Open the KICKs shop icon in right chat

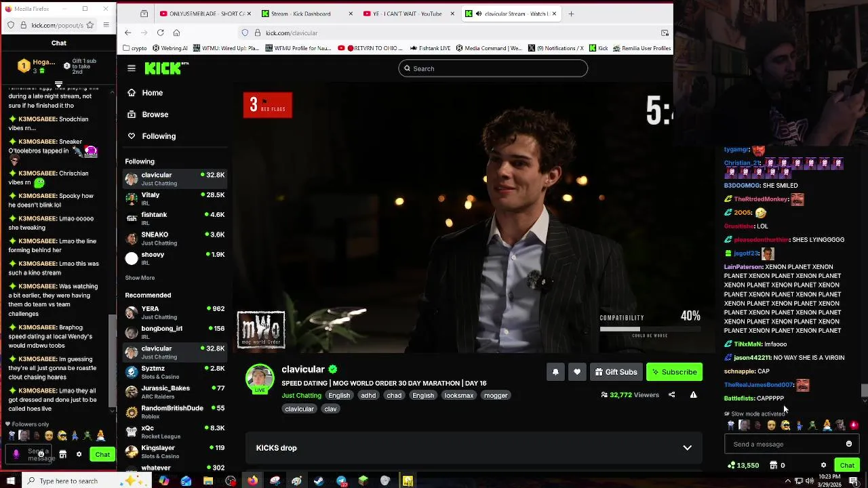click(773, 465)
